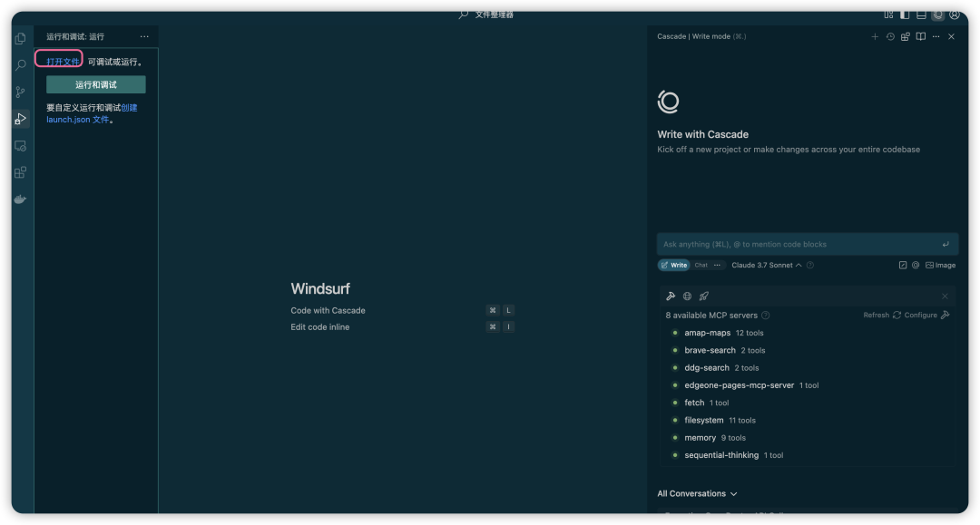
Task: Close the Cascade panel
Action: [951, 37]
